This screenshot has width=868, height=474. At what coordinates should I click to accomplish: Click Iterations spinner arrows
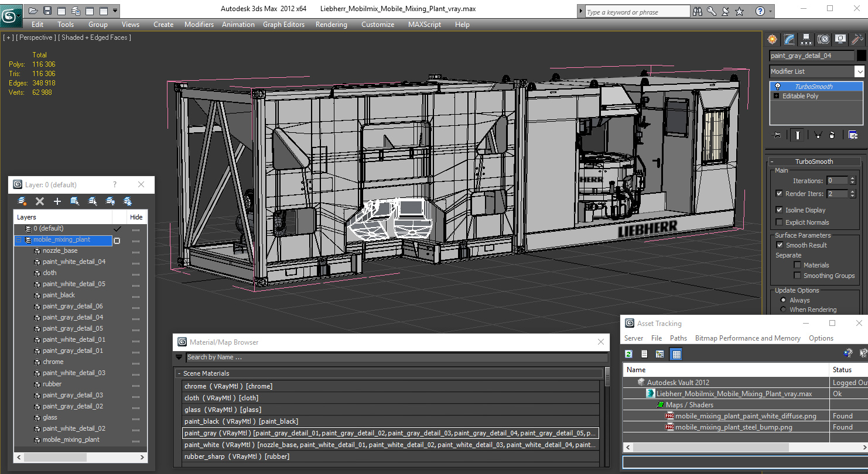point(852,180)
